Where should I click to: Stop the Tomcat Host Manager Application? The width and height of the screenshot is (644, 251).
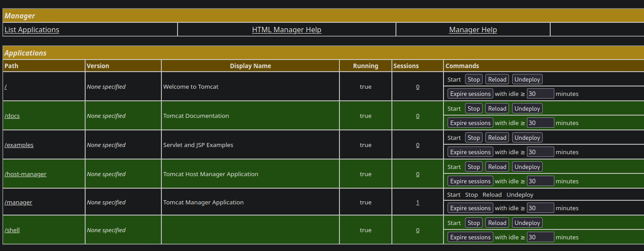[474, 167]
